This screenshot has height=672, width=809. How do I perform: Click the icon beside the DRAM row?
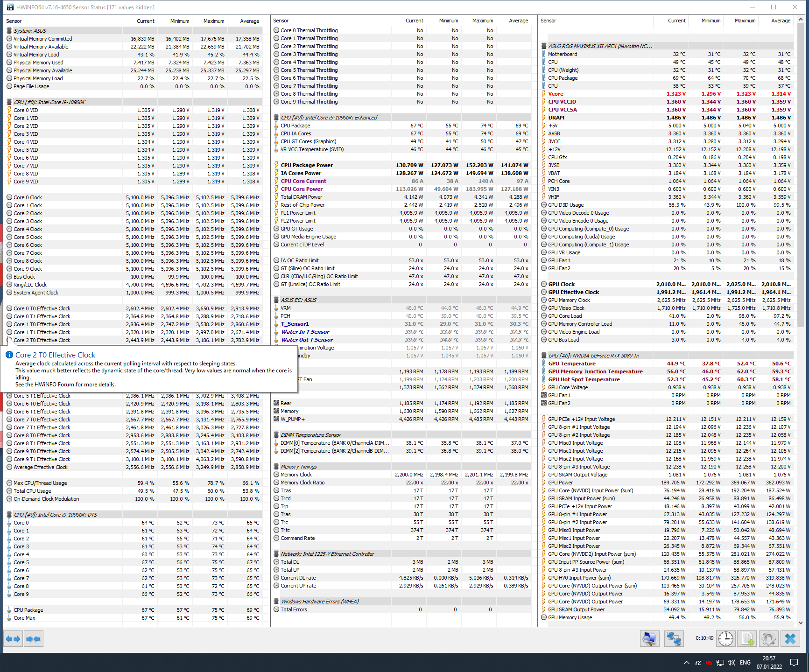(x=544, y=118)
